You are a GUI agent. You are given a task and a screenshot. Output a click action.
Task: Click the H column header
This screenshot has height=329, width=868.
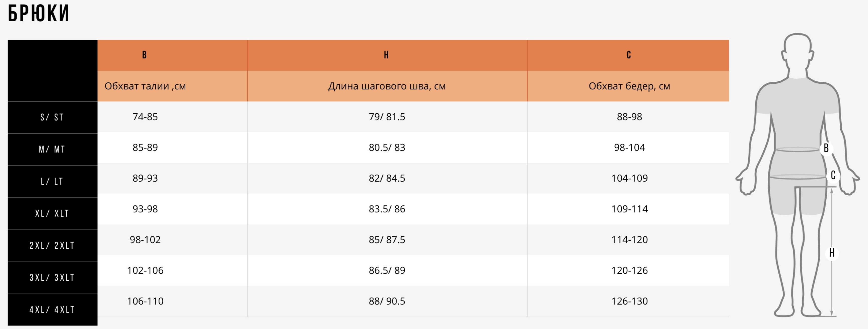(x=387, y=55)
